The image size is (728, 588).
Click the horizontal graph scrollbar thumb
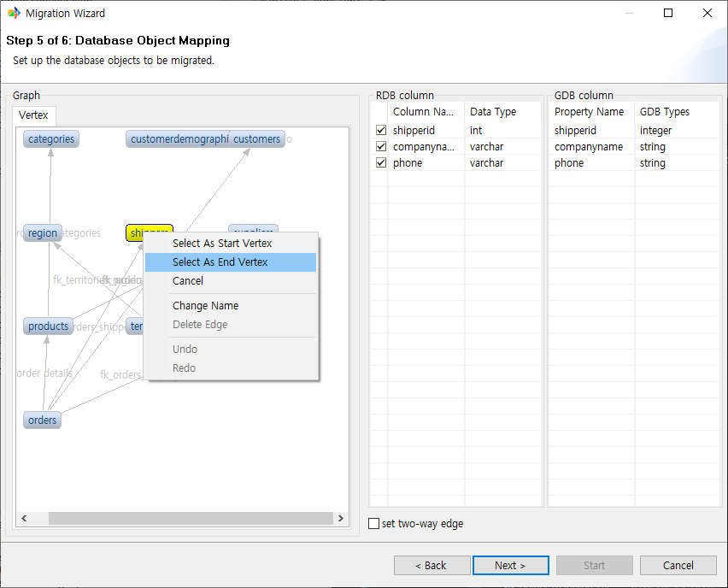tap(188, 519)
